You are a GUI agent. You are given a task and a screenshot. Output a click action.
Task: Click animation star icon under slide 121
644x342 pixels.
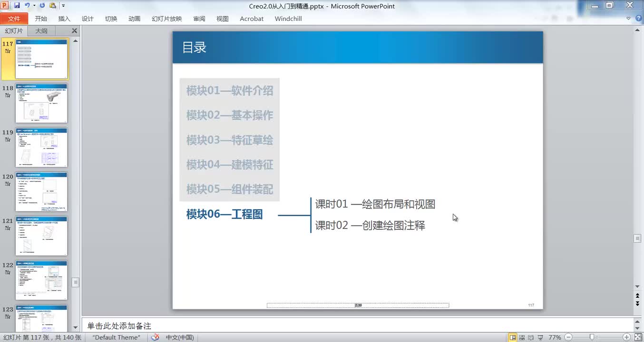coord(8,228)
